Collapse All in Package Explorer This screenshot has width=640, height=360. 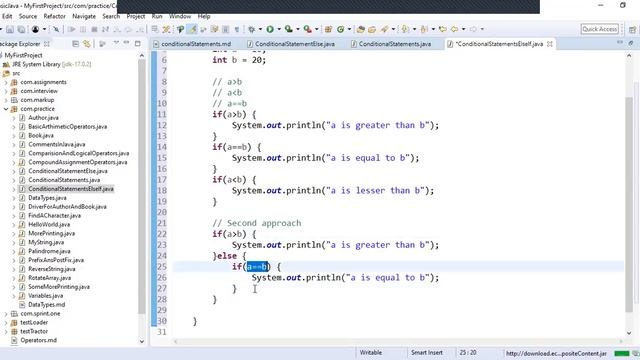point(76,43)
